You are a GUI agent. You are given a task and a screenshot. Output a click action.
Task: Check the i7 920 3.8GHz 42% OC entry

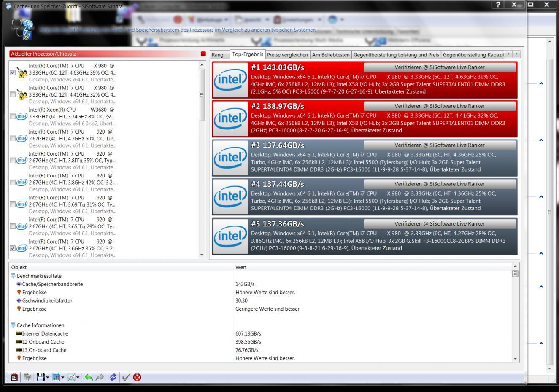pyautogui.click(x=13, y=182)
